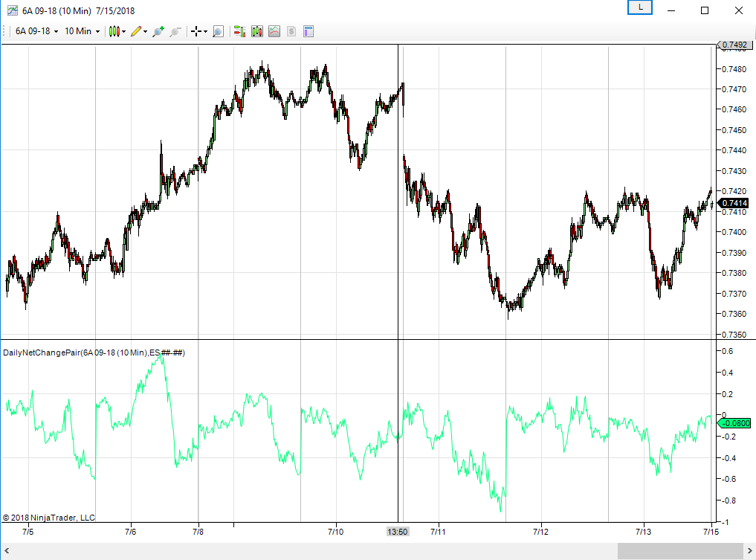Click the 0.7492 price axis marker

[x=734, y=45]
